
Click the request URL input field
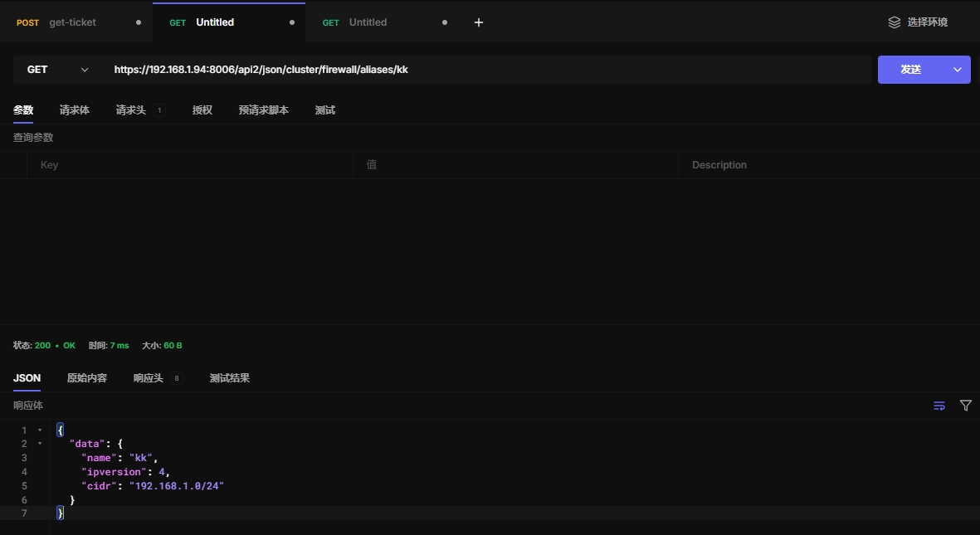click(x=490, y=70)
